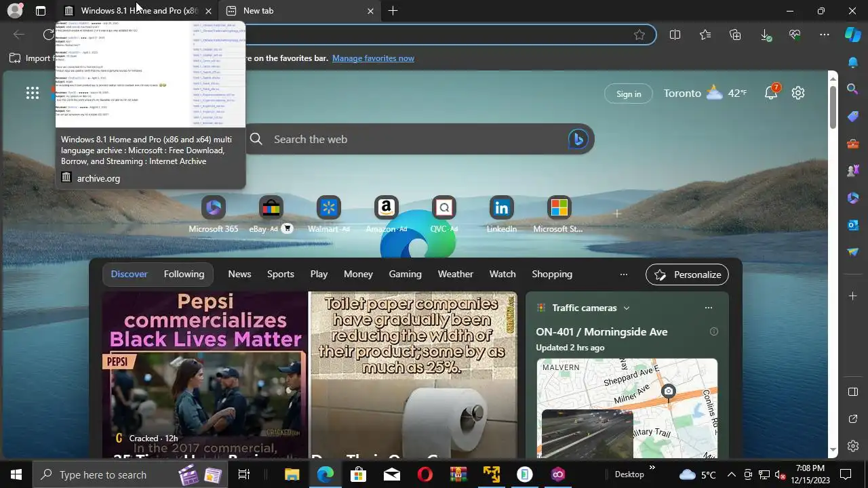Show more feed categories ellipsis
Viewport: 868px width, 488px height.
624,274
